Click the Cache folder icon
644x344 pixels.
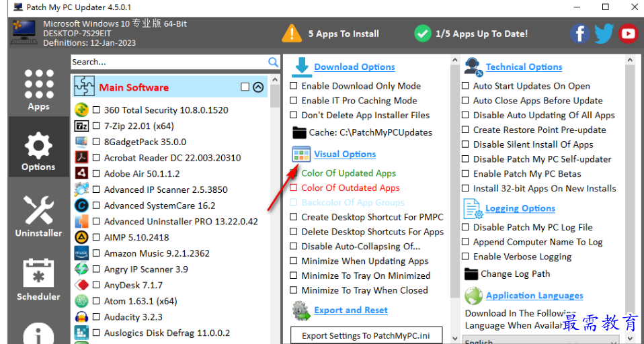(x=299, y=132)
